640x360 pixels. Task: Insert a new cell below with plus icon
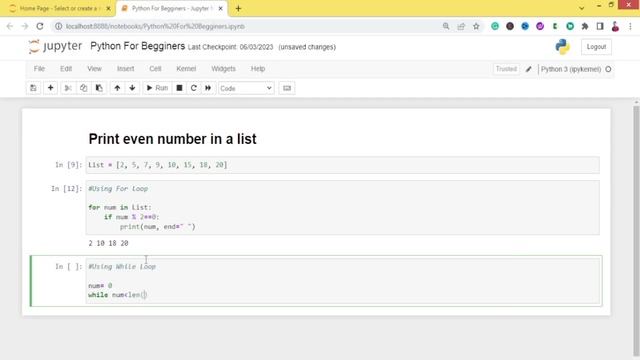click(51, 88)
